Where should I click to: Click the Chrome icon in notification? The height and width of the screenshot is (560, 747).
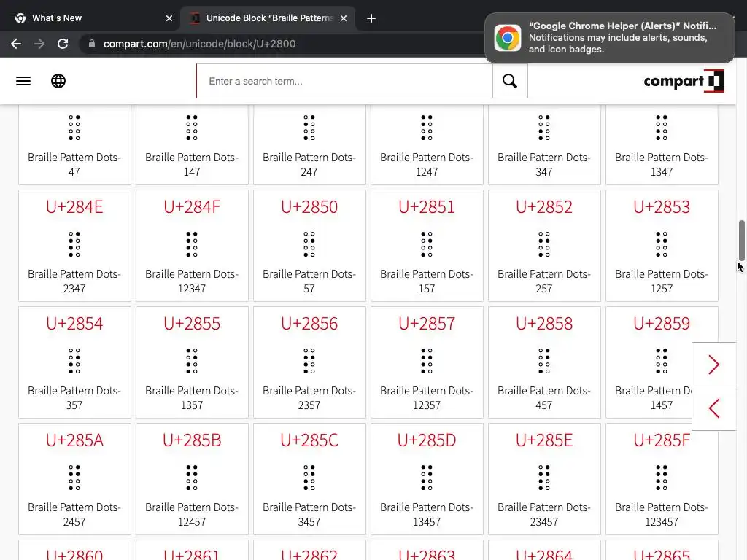point(508,38)
